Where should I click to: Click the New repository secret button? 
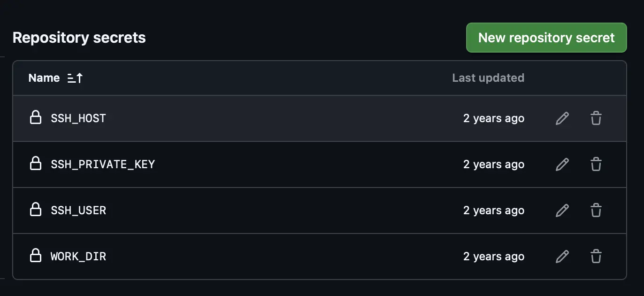[x=546, y=38]
